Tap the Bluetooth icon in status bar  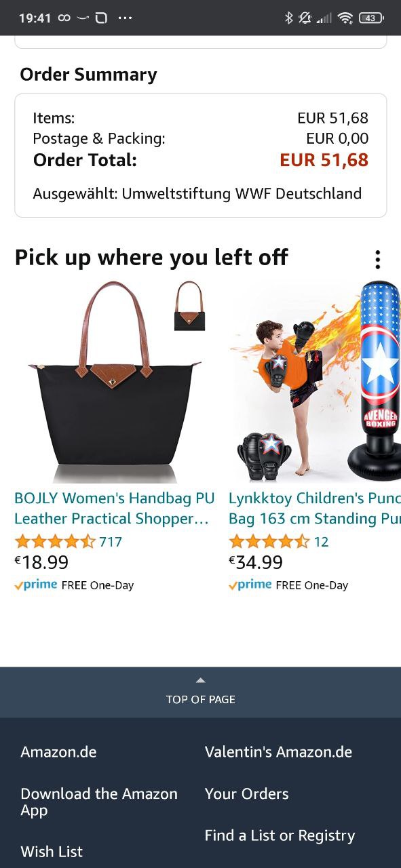click(288, 18)
